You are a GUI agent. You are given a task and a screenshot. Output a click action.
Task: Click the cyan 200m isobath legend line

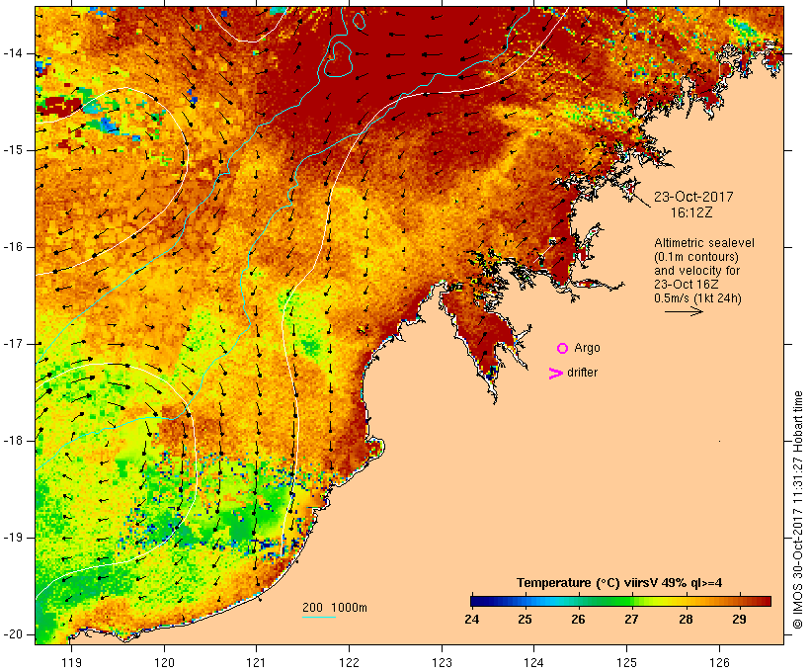(319, 617)
